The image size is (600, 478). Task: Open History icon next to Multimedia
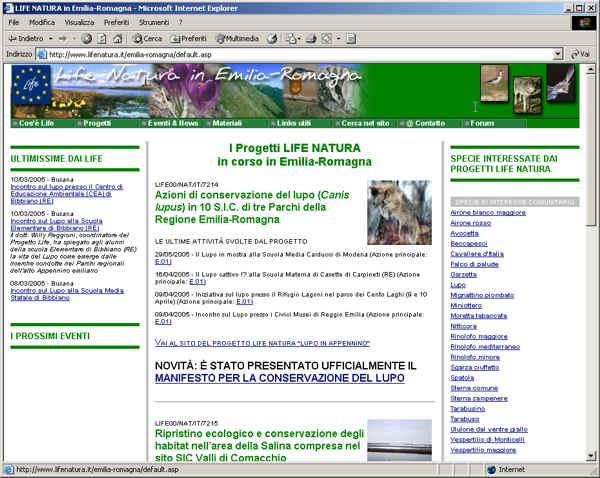pyautogui.click(x=272, y=39)
